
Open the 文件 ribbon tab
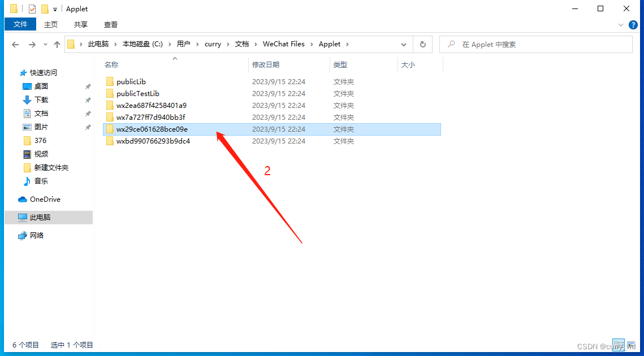coord(20,24)
